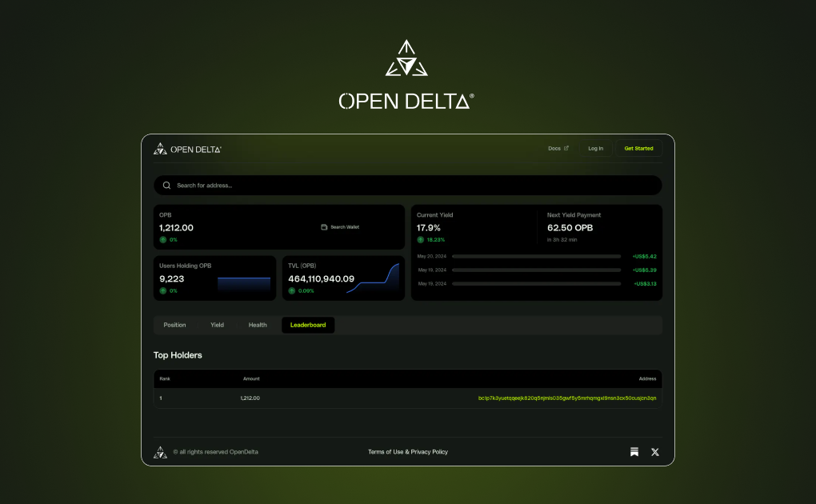Click the green arrow under TVL value
This screenshot has width=816, height=504.
[x=292, y=290]
